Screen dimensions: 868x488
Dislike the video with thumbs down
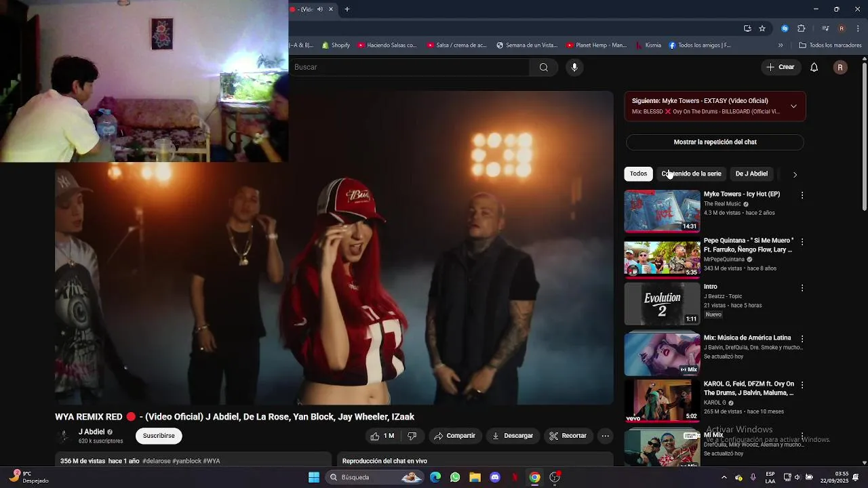(412, 436)
